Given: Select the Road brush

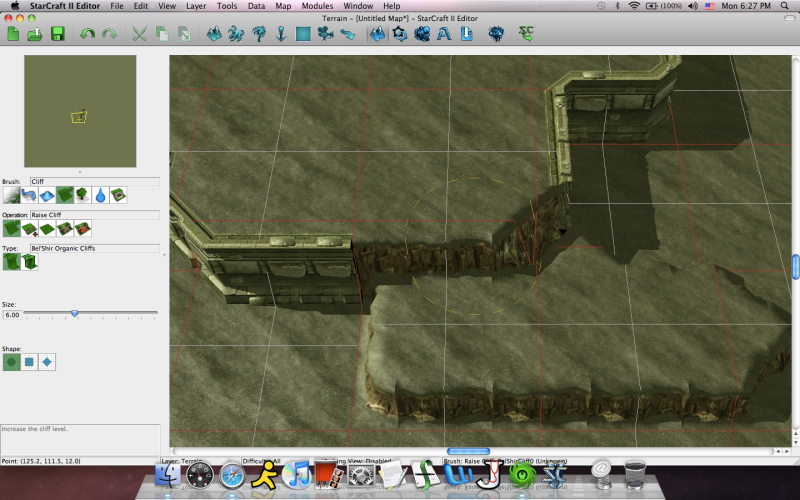Looking at the screenshot, I should [x=29, y=195].
